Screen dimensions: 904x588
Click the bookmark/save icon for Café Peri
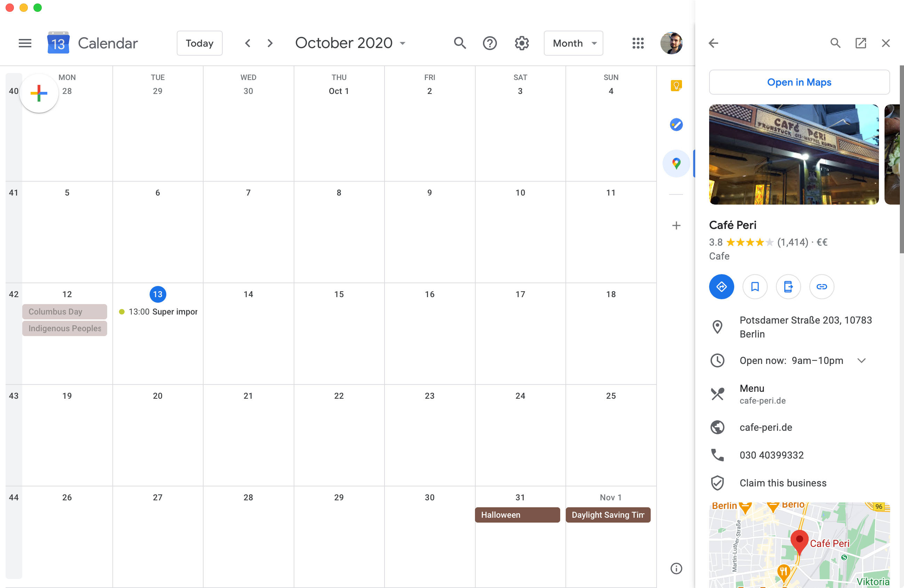(754, 286)
